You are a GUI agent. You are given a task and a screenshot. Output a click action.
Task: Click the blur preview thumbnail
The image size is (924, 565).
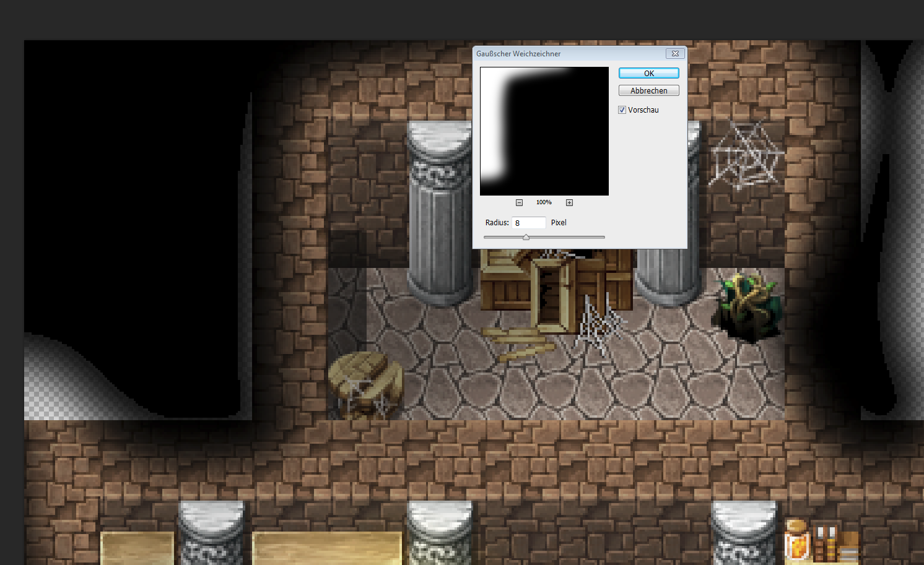coord(544,131)
